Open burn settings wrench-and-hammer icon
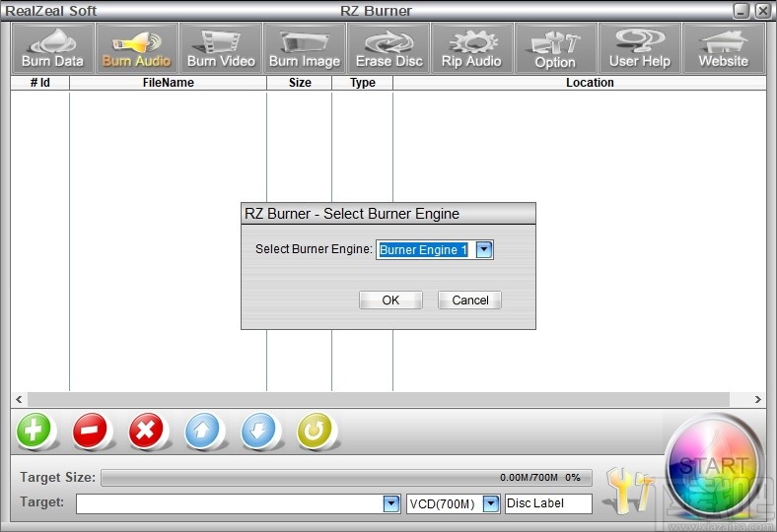Image resolution: width=777 pixels, height=532 pixels. pos(629,490)
